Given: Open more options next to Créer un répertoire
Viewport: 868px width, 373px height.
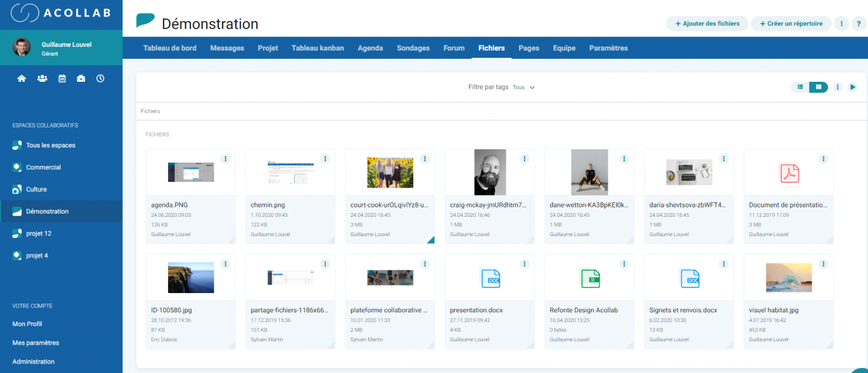Looking at the screenshot, I should pos(841,24).
